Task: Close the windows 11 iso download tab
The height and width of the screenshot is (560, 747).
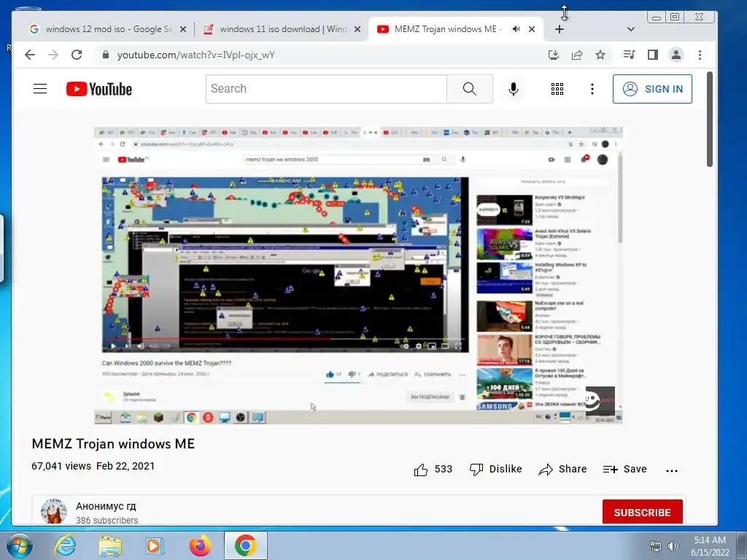Action: point(357,29)
